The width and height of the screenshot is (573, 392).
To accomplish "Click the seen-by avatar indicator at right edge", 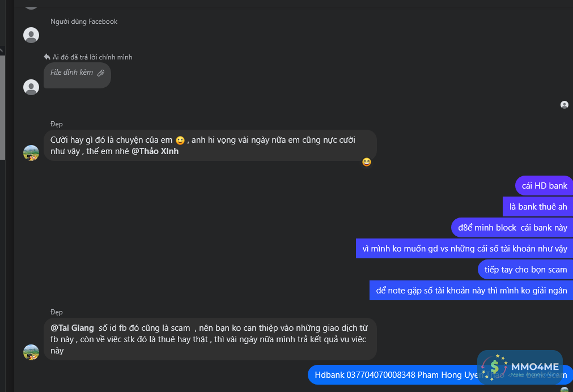I will 564,105.
